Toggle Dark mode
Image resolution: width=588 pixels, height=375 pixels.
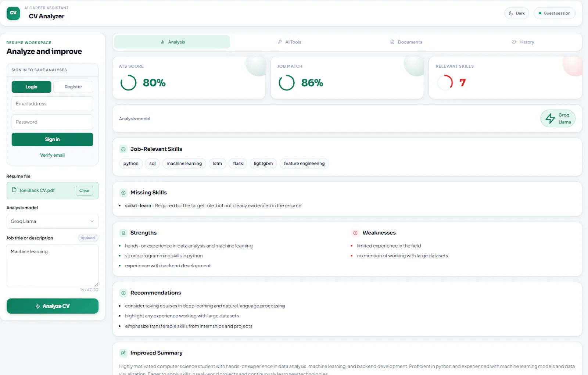[x=517, y=13]
